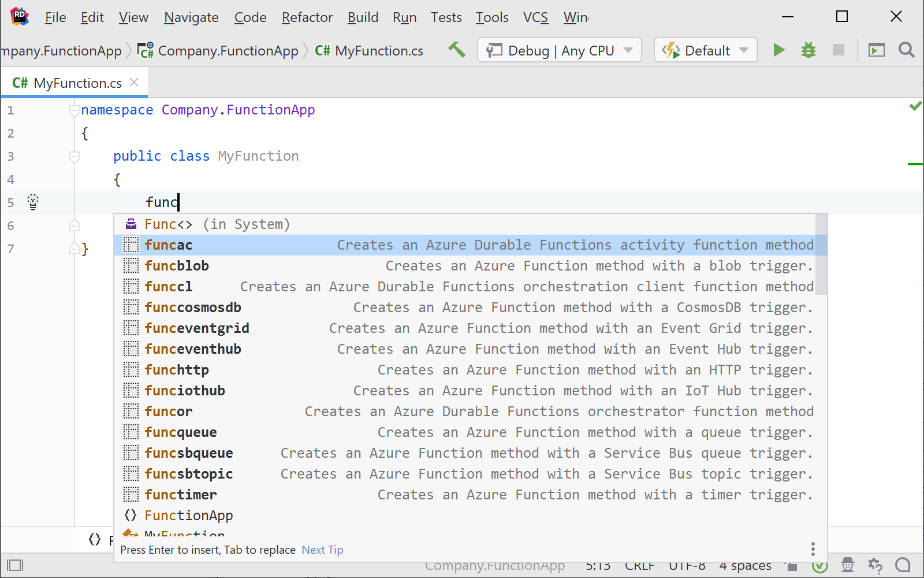Open the Code menu
Viewport: 924px width, 578px height.
[x=250, y=17]
